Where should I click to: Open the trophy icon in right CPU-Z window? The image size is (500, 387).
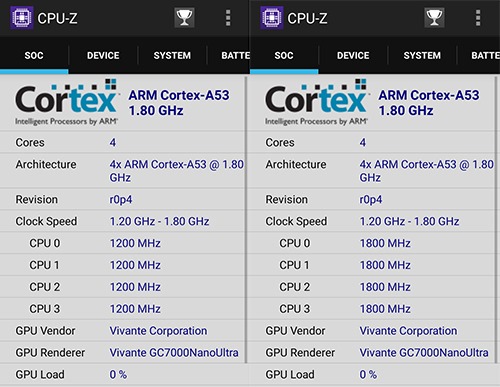(x=434, y=18)
